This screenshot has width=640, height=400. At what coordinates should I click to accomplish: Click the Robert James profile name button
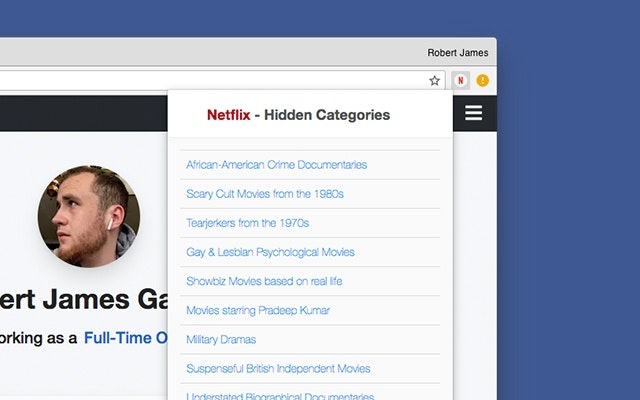point(458,53)
